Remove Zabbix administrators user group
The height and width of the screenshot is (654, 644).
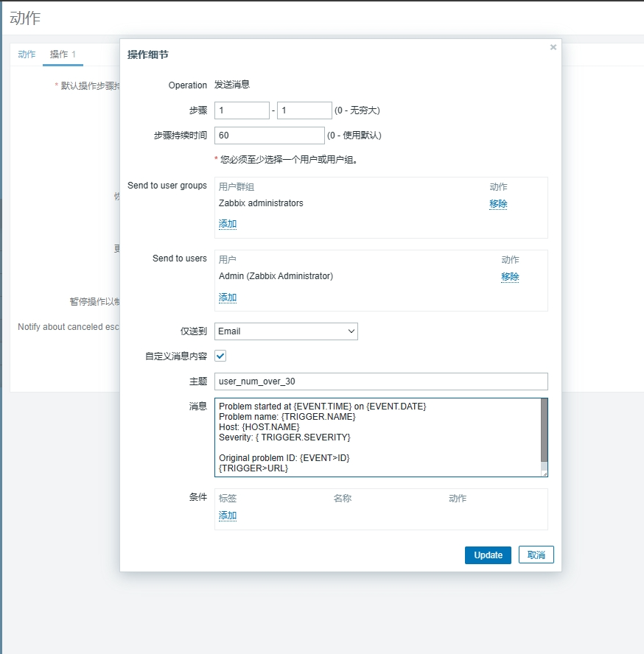[x=498, y=204]
